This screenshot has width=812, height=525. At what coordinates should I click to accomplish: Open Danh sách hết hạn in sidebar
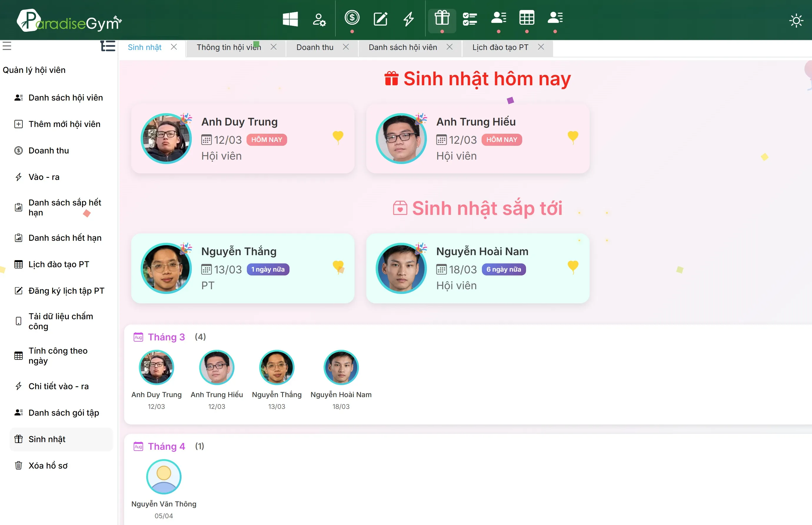coord(61,238)
